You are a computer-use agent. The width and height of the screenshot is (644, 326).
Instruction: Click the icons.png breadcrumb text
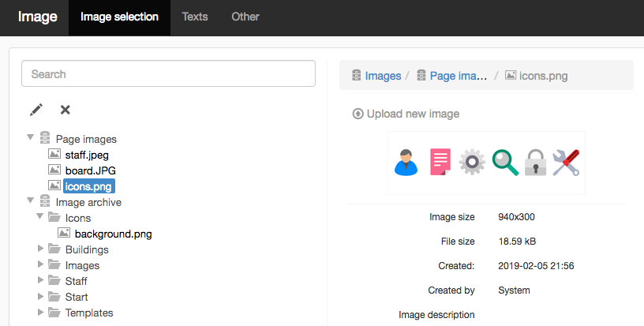543,76
